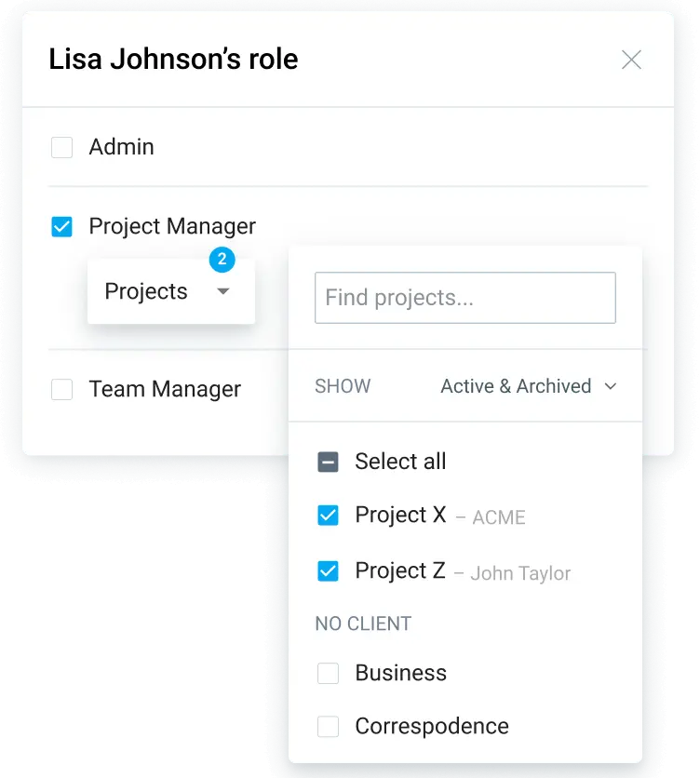Open the Projects dropdown

170,290
